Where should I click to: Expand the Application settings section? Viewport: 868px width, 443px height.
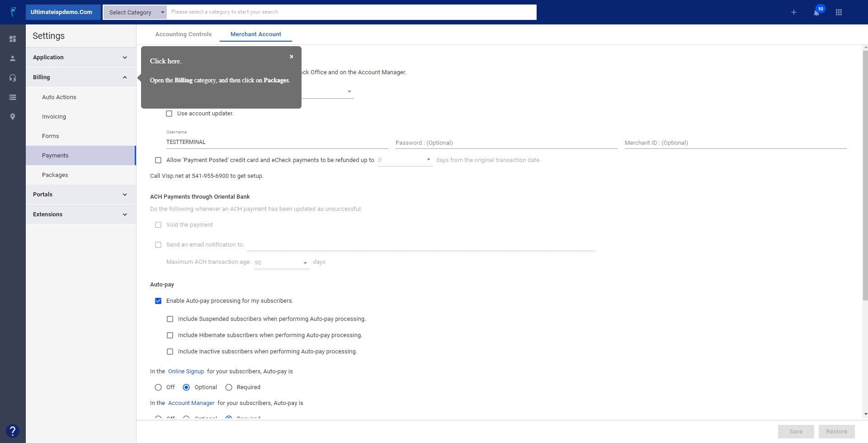pyautogui.click(x=81, y=57)
